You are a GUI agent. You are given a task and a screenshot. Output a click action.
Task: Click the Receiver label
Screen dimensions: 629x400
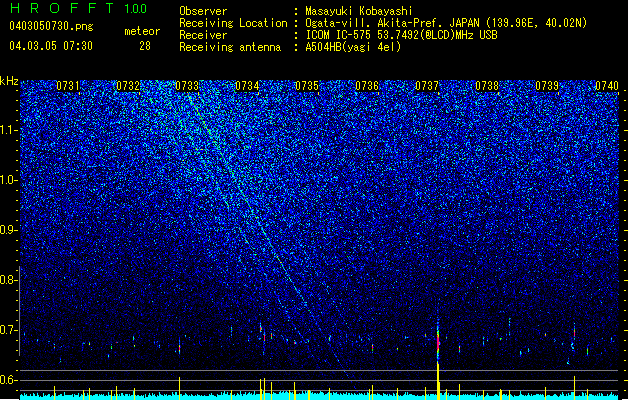point(203,35)
